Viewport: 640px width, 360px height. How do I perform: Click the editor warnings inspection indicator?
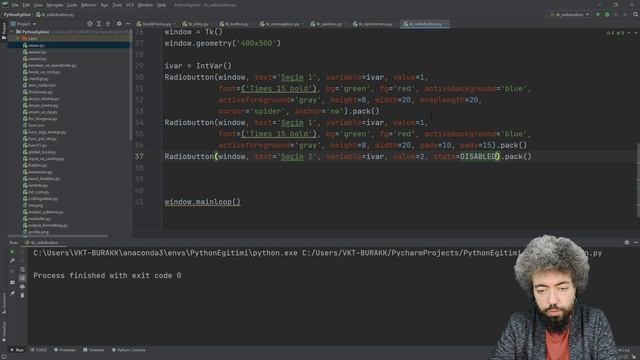[616, 33]
